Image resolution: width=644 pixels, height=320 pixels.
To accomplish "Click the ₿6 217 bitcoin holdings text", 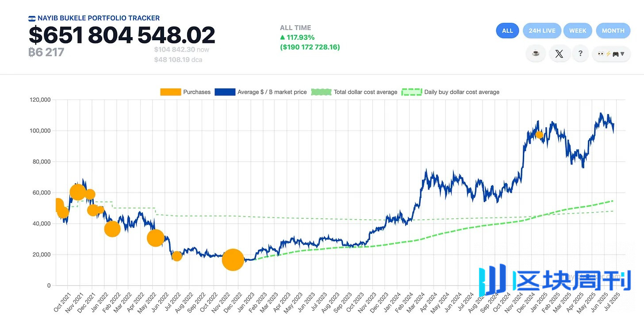I will (x=46, y=52).
